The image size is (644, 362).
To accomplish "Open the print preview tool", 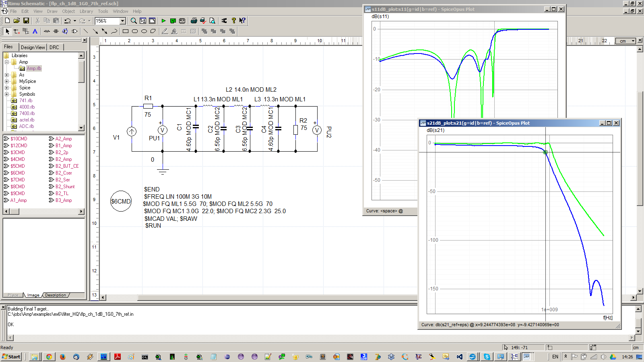I will click(212, 21).
